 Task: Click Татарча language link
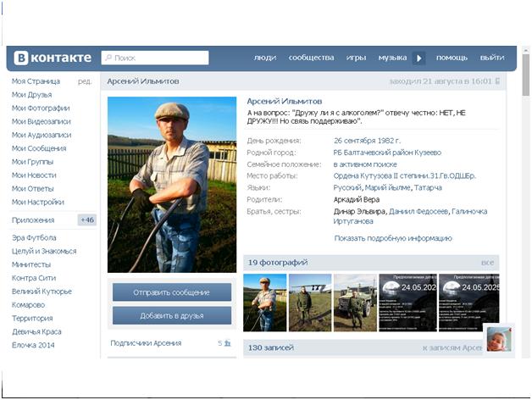coord(428,188)
